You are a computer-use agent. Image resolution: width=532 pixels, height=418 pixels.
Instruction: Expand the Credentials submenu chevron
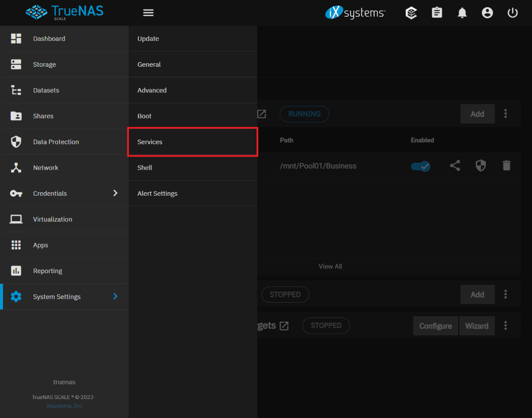point(115,193)
